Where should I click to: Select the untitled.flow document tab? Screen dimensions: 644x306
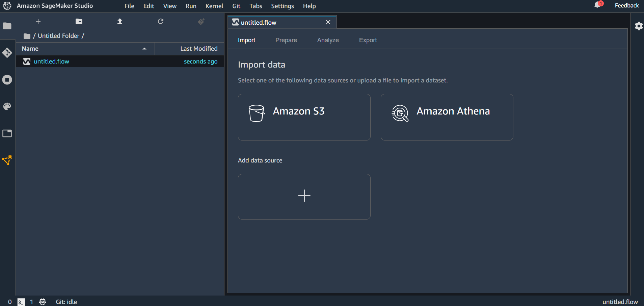[x=282, y=22]
